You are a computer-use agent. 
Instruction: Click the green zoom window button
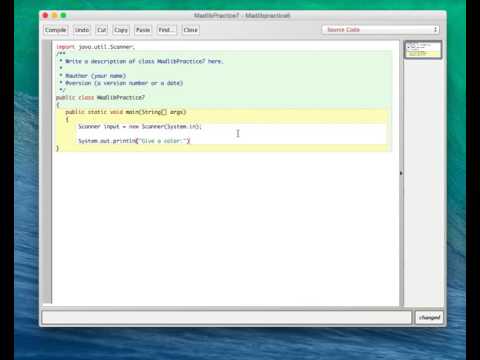pos(63,15)
